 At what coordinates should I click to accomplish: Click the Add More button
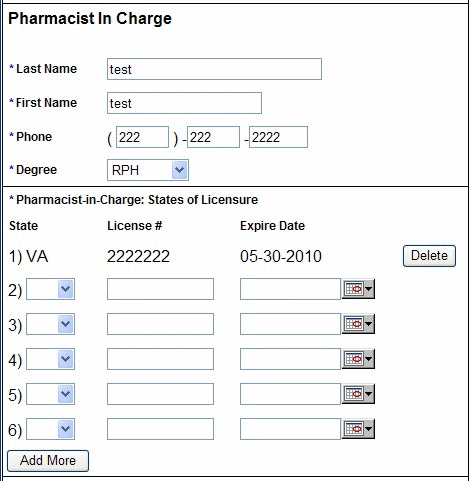tap(48, 461)
